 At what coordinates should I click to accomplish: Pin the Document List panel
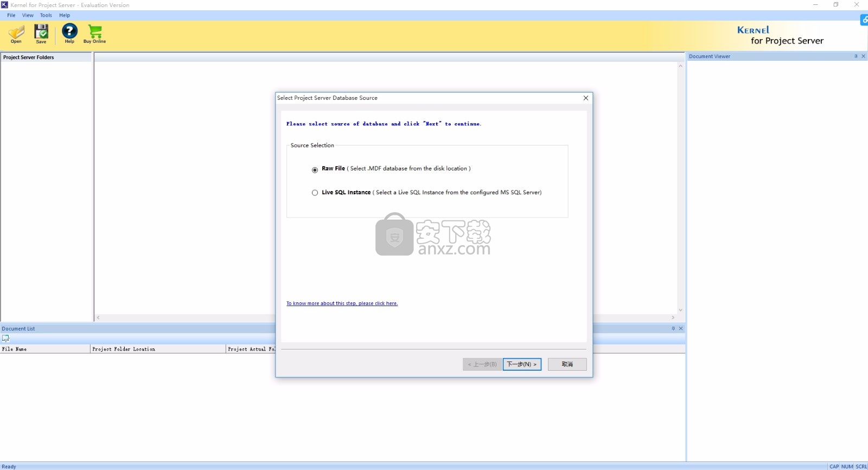point(673,328)
